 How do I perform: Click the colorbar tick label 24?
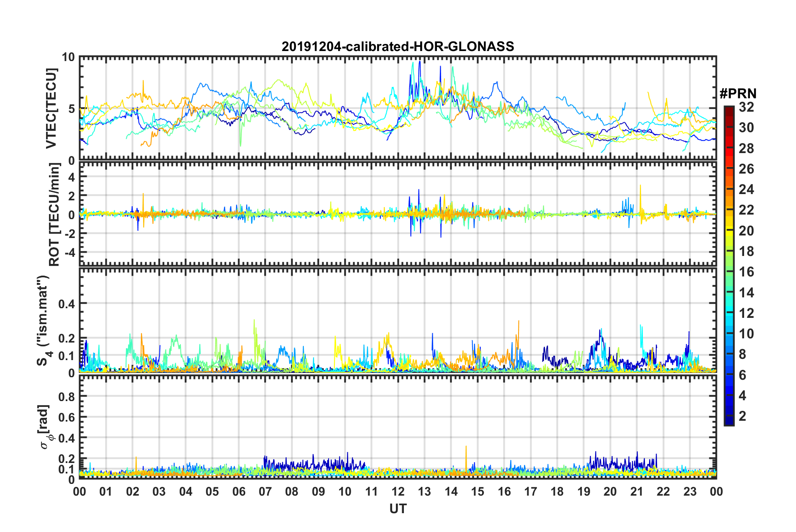746,189
